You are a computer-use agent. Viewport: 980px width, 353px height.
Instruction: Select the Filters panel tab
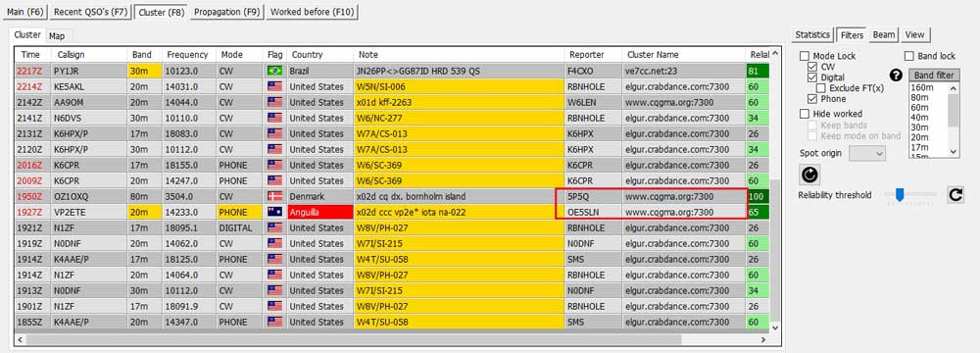[x=852, y=35]
